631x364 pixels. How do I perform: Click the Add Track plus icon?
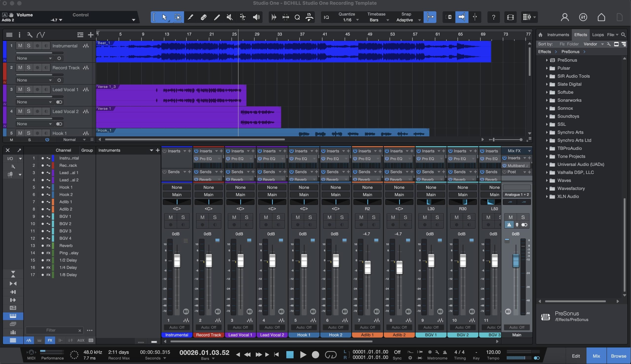pyautogui.click(x=91, y=35)
